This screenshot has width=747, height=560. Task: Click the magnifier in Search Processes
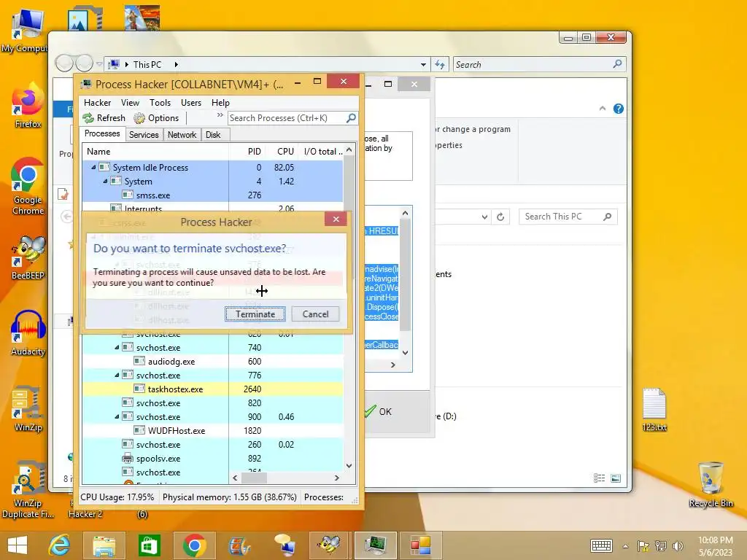pos(351,117)
